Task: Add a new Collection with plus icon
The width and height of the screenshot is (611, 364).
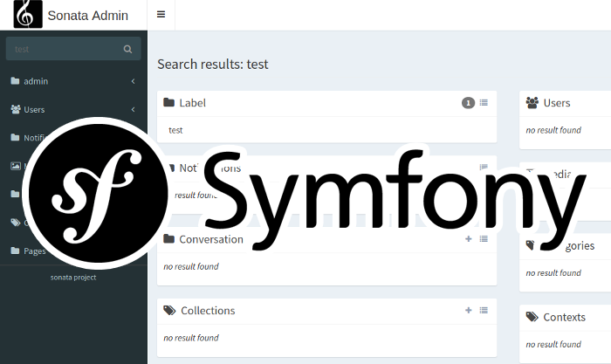Action: click(x=468, y=311)
